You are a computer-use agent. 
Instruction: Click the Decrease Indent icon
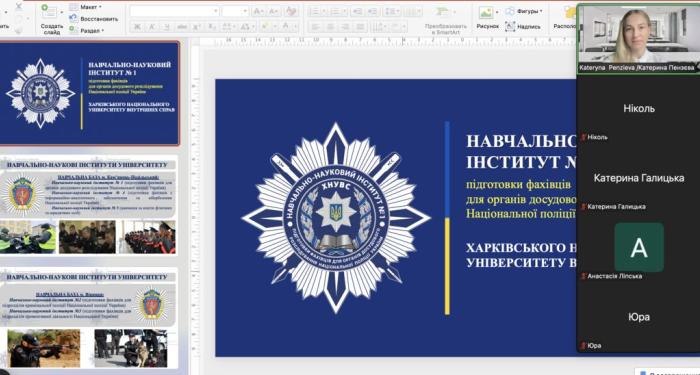[357, 12]
